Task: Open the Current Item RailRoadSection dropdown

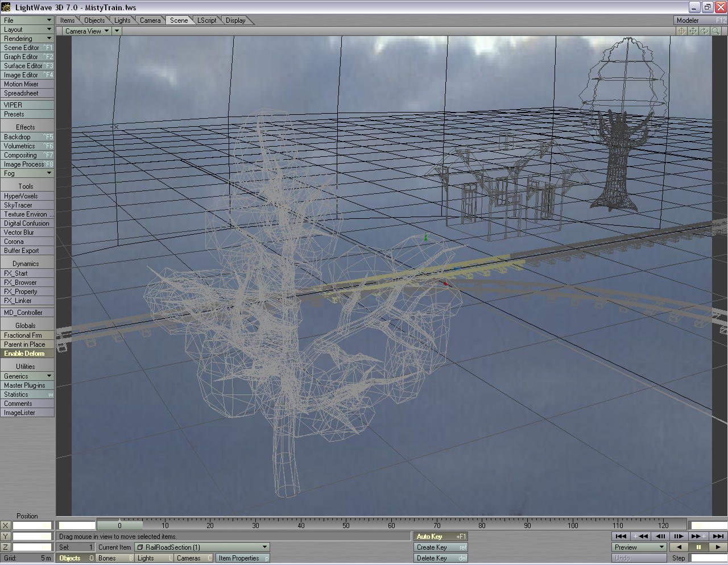Action: pos(202,547)
